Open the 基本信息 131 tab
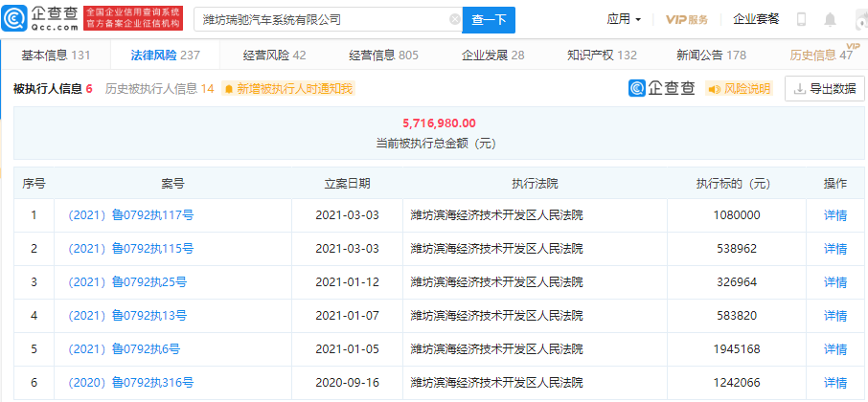This screenshot has width=868, height=402. coord(56,56)
